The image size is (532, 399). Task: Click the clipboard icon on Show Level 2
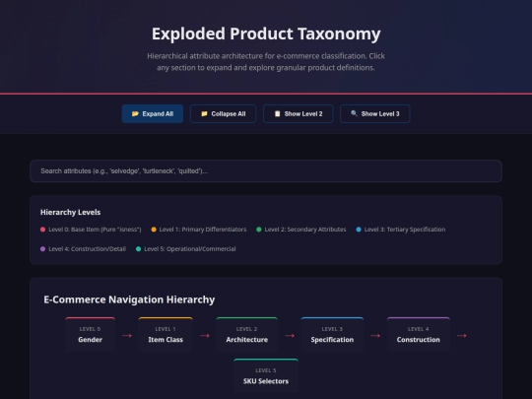point(277,113)
